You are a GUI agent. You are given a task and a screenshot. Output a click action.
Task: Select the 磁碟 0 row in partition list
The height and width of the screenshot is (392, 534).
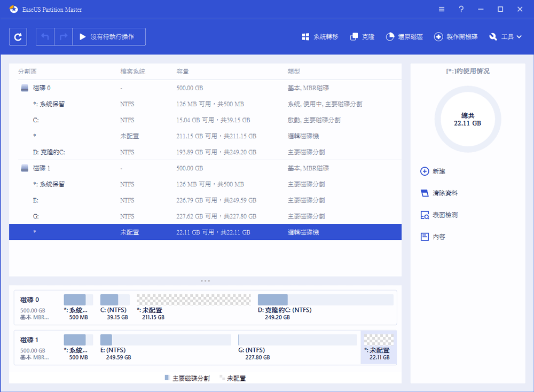206,88
